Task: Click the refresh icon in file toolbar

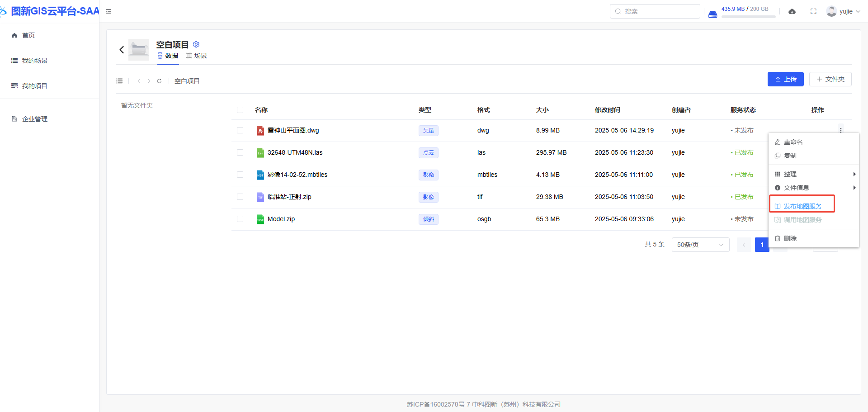Action: point(159,81)
